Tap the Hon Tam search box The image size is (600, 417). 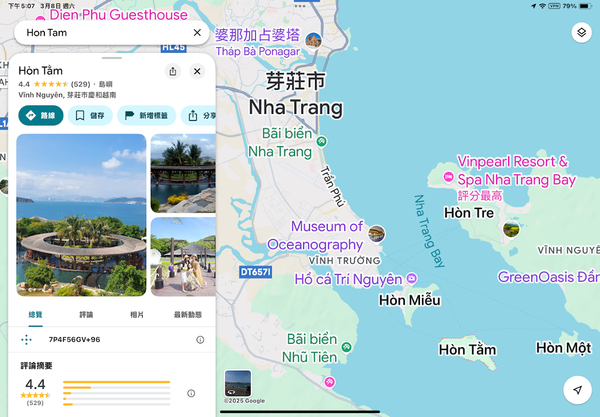(x=112, y=33)
